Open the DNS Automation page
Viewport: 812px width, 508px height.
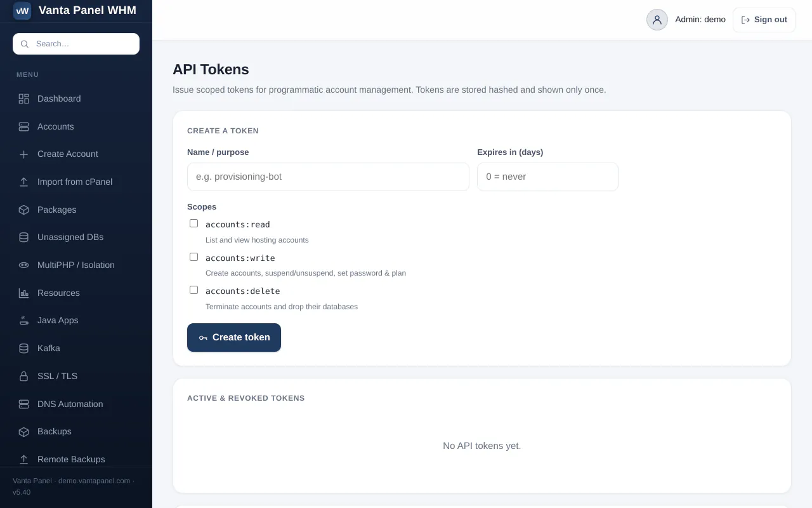[x=76, y=404]
